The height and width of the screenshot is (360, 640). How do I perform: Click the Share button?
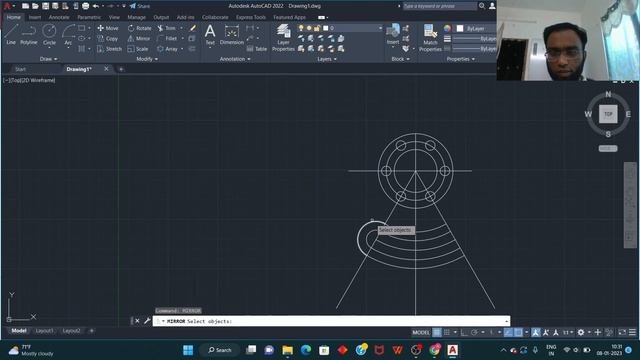[140, 6]
